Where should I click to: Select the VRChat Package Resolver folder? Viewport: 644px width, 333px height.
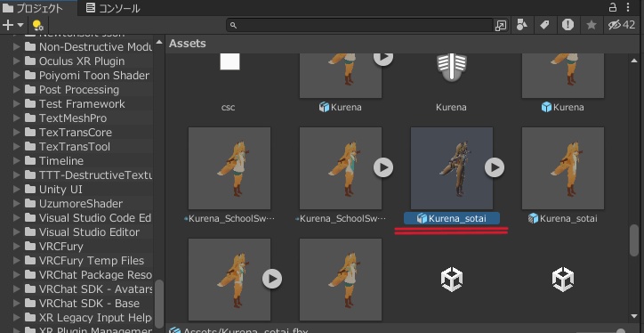88,274
